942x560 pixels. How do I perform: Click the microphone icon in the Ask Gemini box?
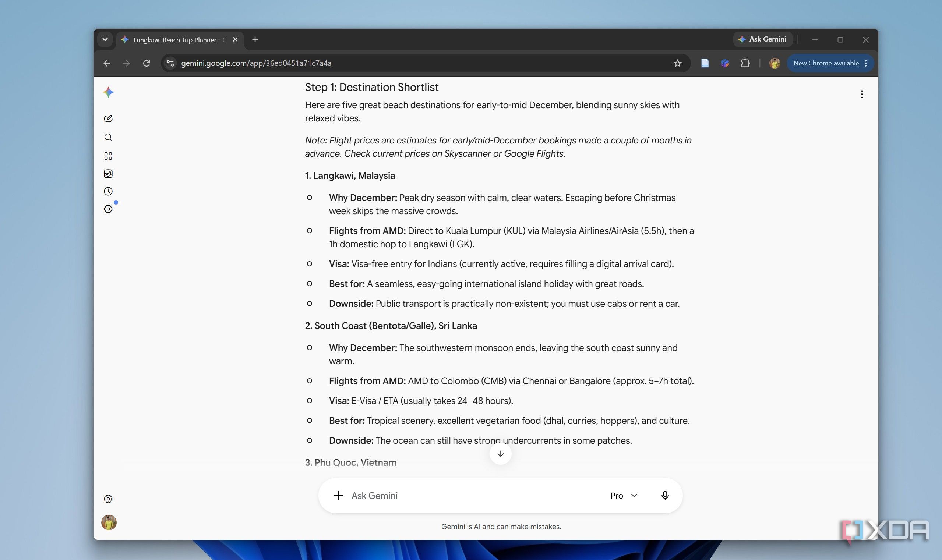pyautogui.click(x=665, y=496)
